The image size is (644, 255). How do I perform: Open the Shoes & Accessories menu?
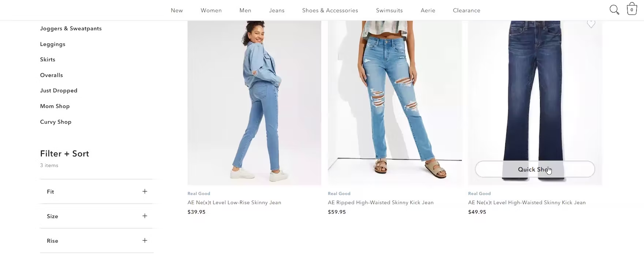330,10
